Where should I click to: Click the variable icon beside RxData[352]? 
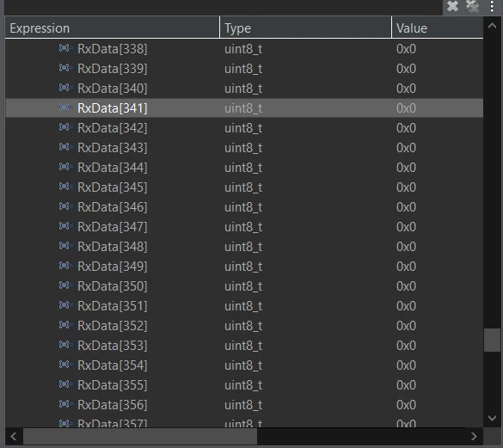click(65, 325)
